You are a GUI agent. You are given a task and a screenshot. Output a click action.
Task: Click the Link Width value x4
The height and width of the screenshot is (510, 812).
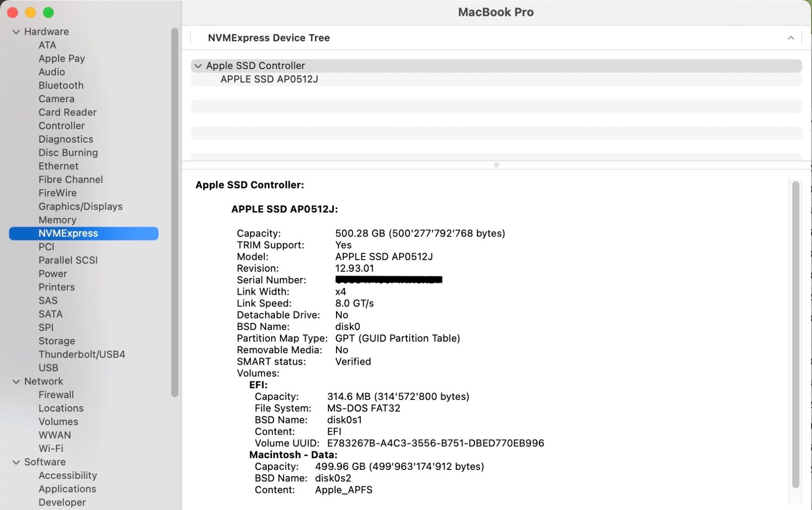(x=341, y=292)
